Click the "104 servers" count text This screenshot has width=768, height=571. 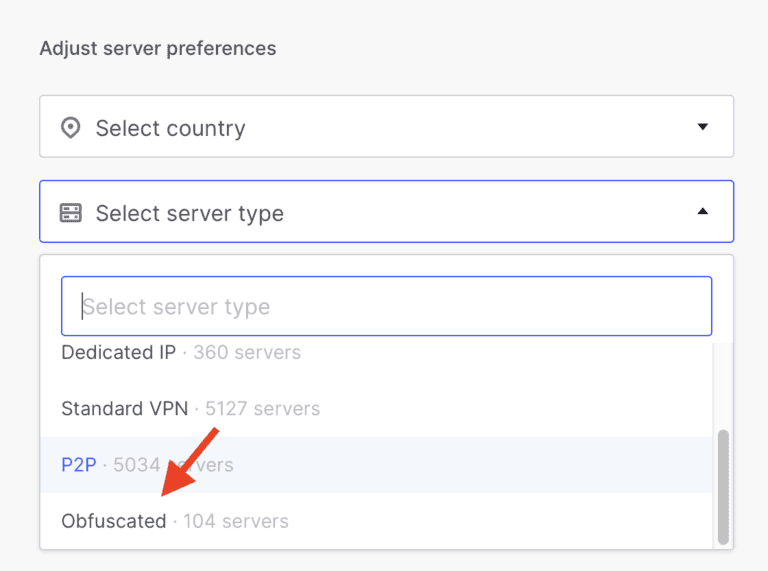click(236, 521)
